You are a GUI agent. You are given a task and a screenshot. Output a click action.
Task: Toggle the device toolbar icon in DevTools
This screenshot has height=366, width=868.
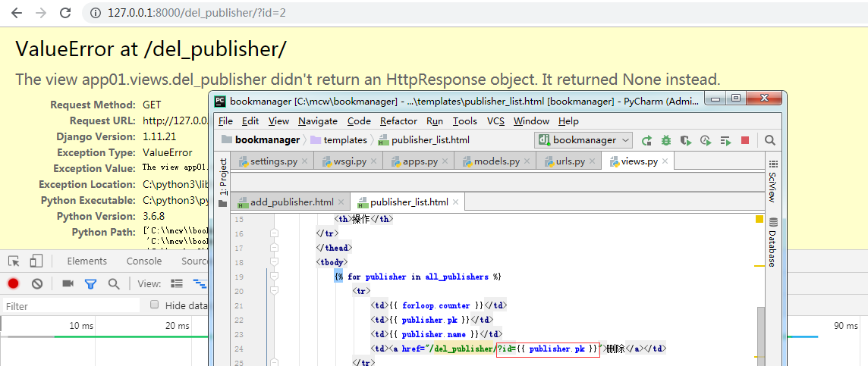pyautogui.click(x=36, y=261)
